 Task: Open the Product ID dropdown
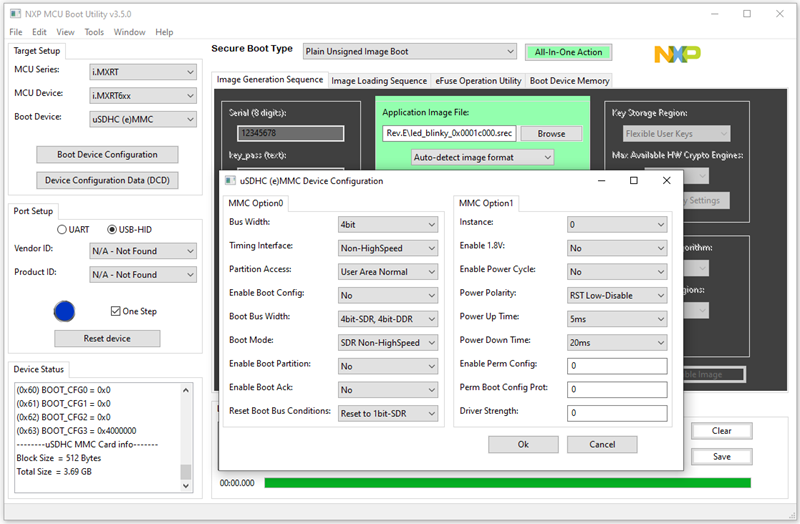(143, 275)
